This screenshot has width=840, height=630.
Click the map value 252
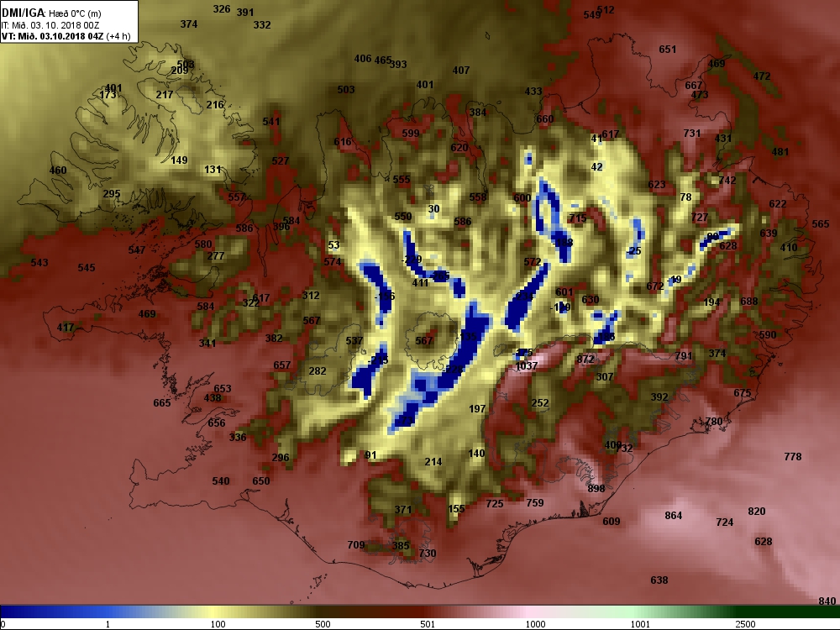[x=540, y=402]
